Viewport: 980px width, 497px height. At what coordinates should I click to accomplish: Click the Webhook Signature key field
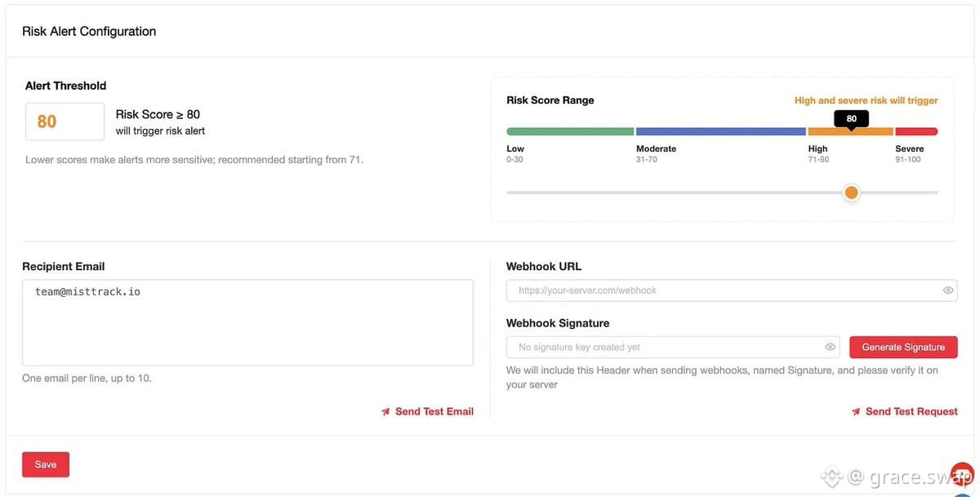675,347
